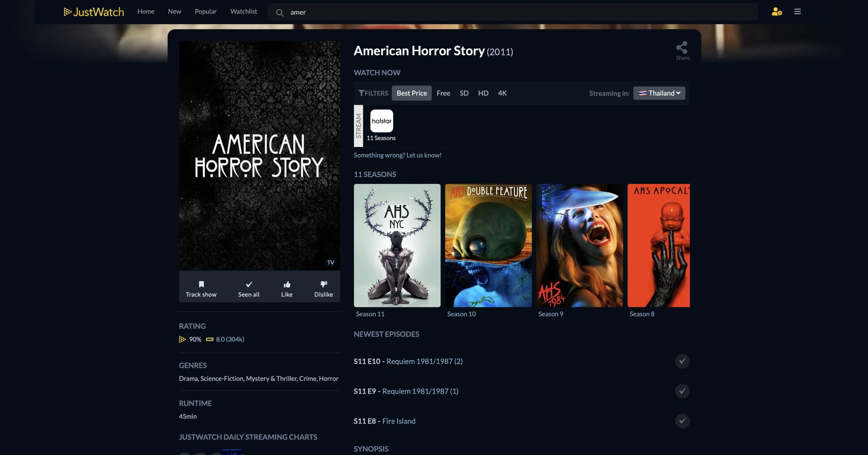Viewport: 868px width, 455px height.
Task: Mark S11 E8 Fire Island as seen
Action: [x=682, y=421]
